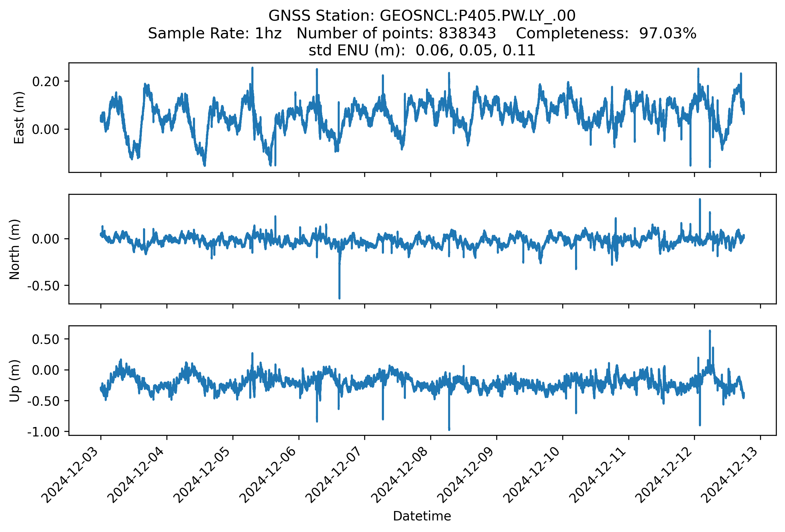Click the Completeness 97.03% text
The image size is (785, 532).
606,33
